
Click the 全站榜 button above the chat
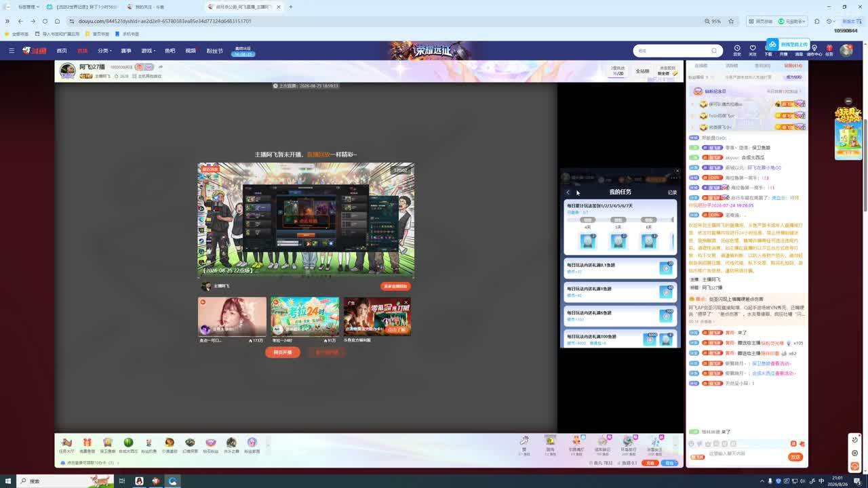coord(642,71)
